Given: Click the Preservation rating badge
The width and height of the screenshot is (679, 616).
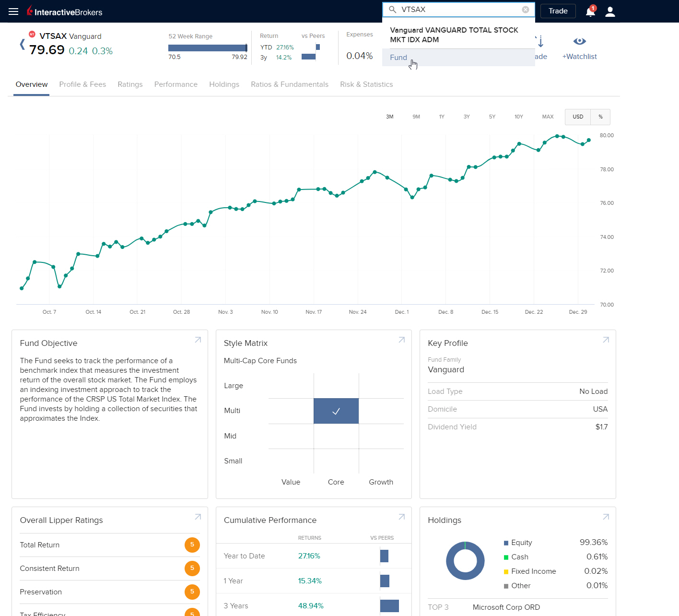Looking at the screenshot, I should click(192, 592).
